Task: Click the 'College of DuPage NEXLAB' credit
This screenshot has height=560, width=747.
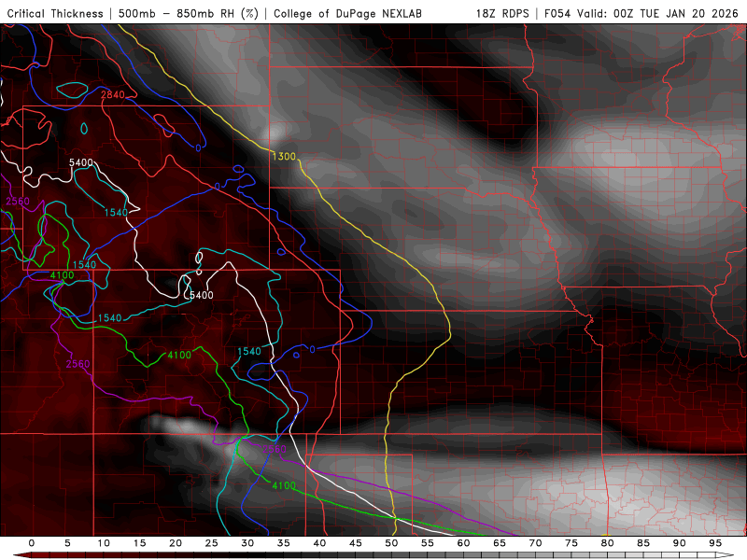Action: click(347, 13)
